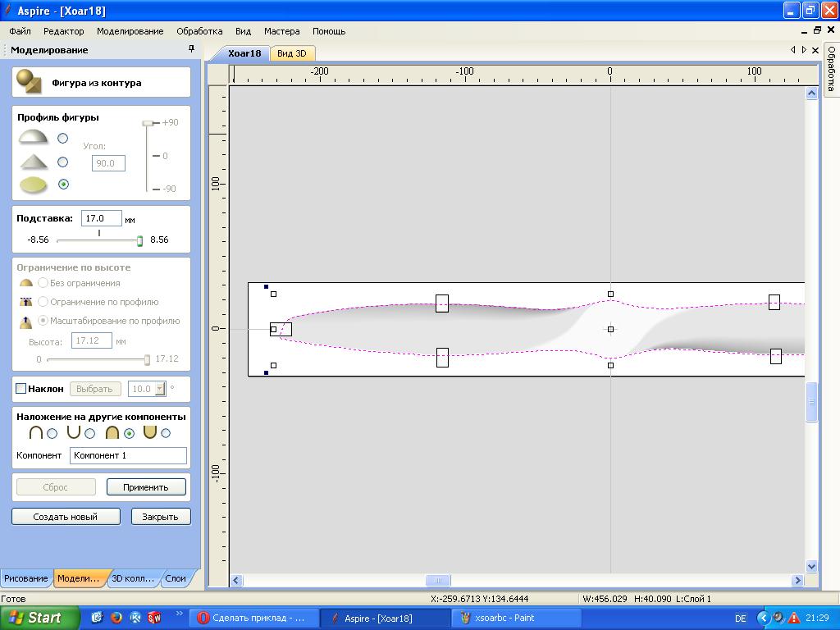The width and height of the screenshot is (840, 630).
Task: Open the Помощь menu
Action: click(x=329, y=31)
